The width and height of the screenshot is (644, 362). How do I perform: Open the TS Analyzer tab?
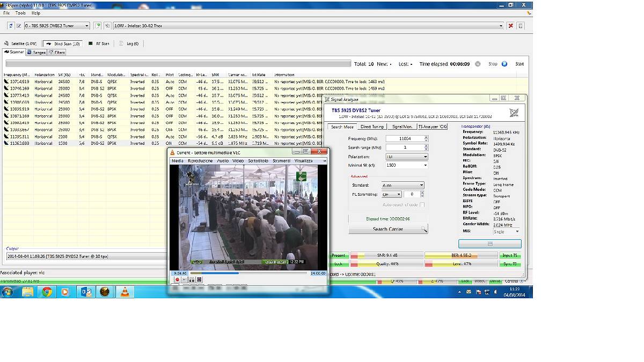point(433,127)
